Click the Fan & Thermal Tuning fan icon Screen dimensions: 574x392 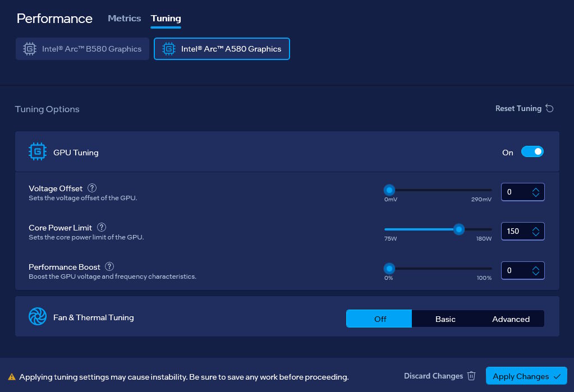pyautogui.click(x=38, y=316)
